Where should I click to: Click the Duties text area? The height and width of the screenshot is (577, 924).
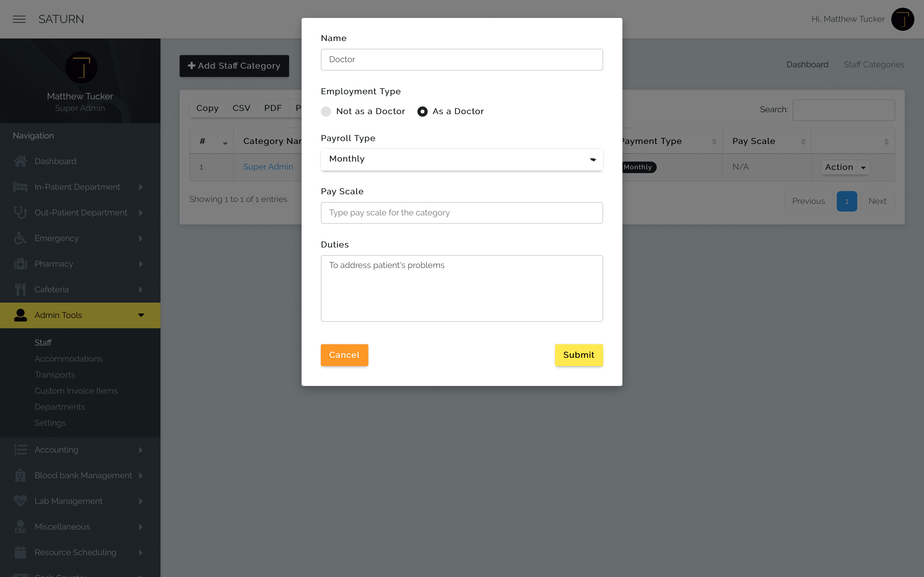pyautogui.click(x=462, y=288)
